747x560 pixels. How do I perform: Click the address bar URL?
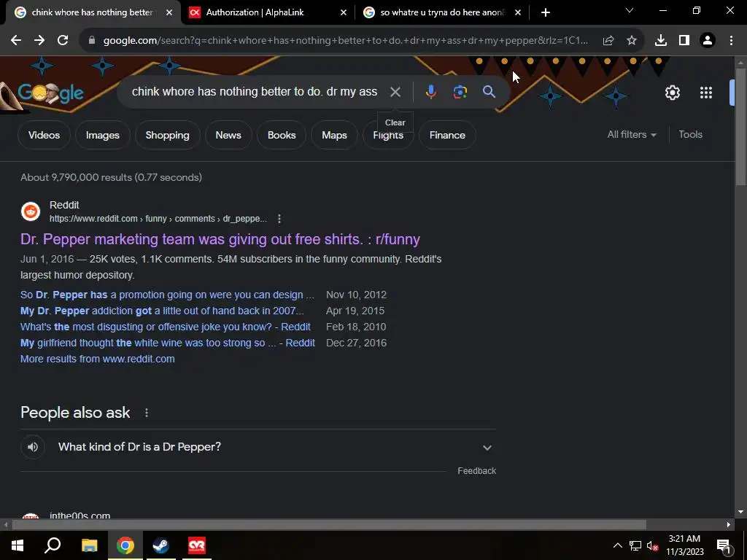(x=345, y=41)
